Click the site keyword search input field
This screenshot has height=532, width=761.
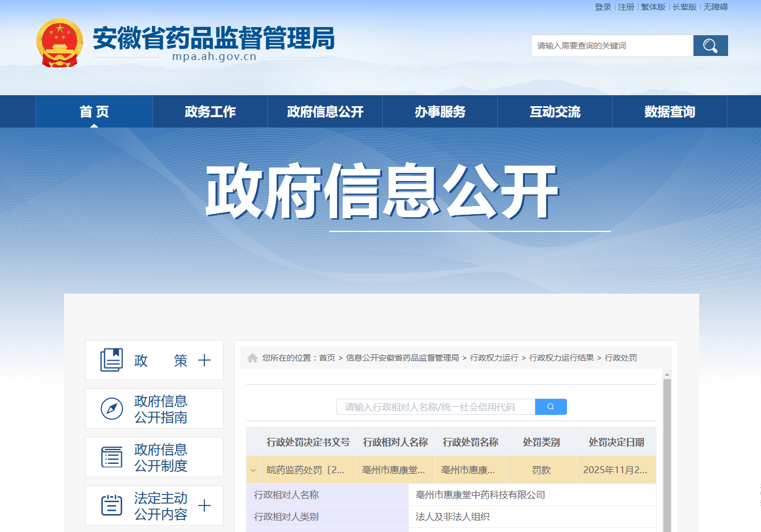pyautogui.click(x=612, y=46)
